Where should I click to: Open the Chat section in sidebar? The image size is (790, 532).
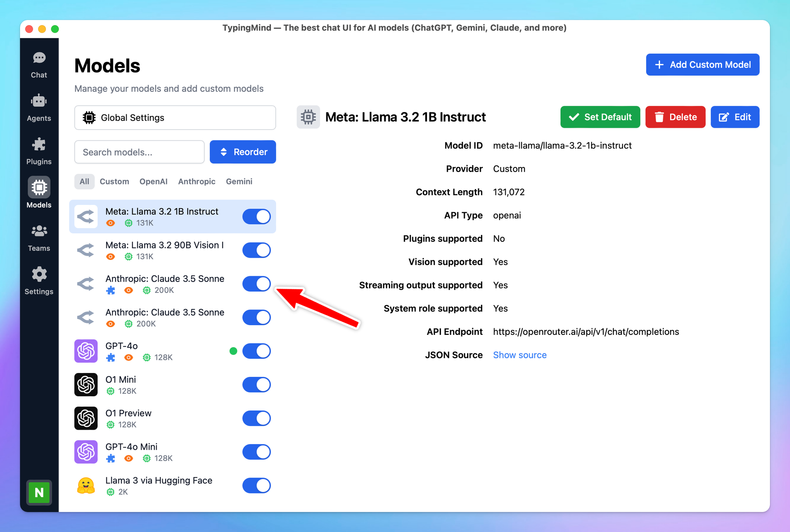click(x=39, y=65)
